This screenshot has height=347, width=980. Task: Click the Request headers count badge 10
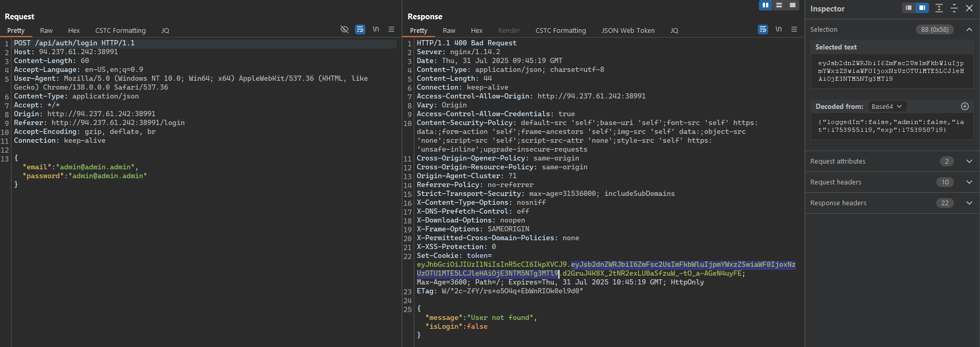[945, 182]
